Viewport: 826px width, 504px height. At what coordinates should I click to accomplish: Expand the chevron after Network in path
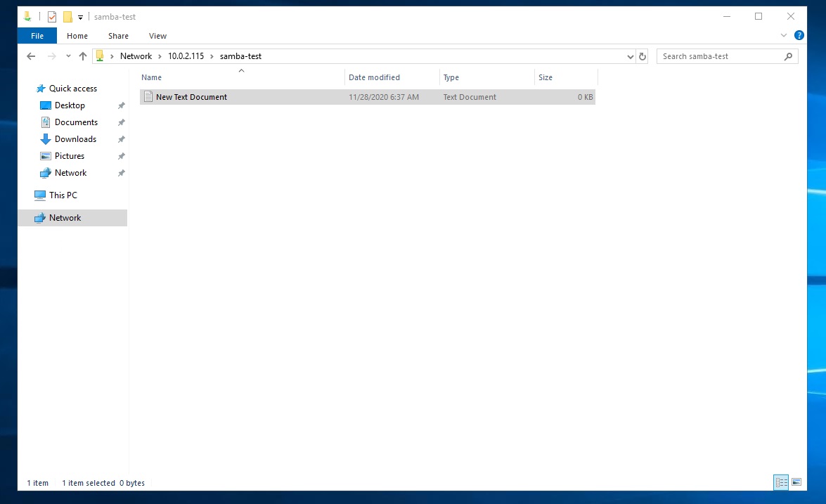click(x=160, y=56)
